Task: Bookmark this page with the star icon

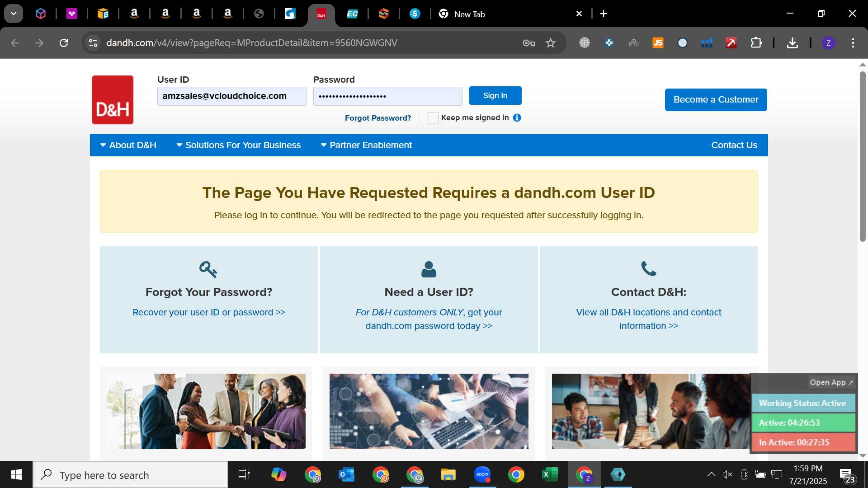Action: coord(550,43)
